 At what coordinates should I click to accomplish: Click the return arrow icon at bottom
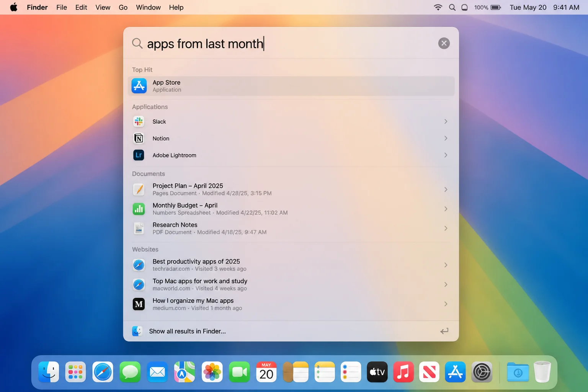444,331
